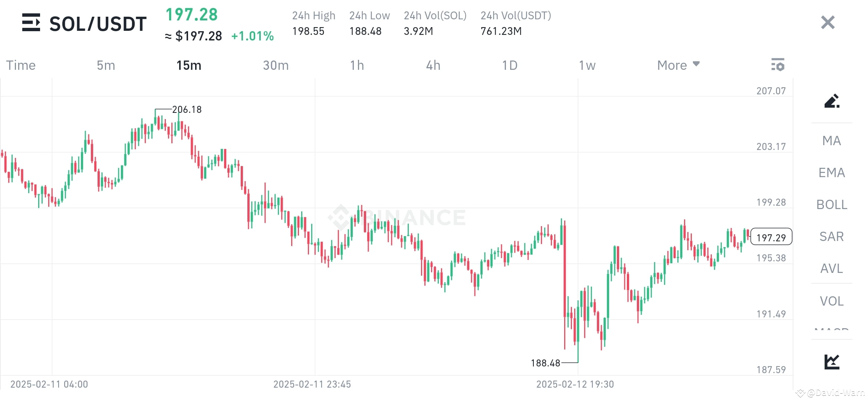Viewport: 868px width, 401px height.
Task: Click the current price tag 197.29
Action: pyautogui.click(x=771, y=237)
